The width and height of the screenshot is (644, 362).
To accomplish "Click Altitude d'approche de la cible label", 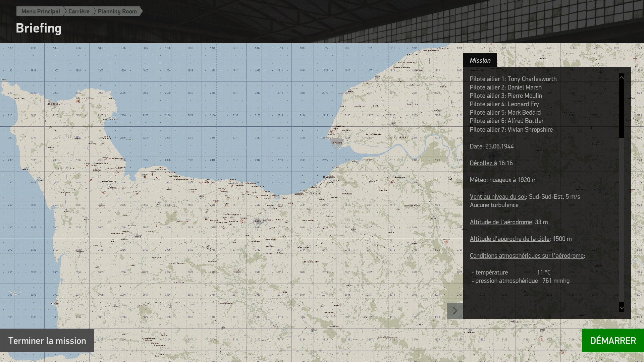I will [x=509, y=239].
